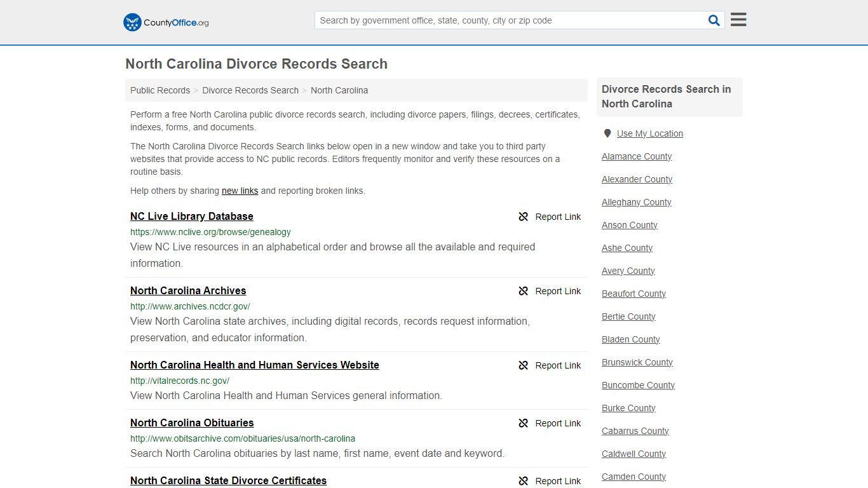Click broken link icon for Health and Human Services
The image size is (868, 488).
click(x=524, y=365)
